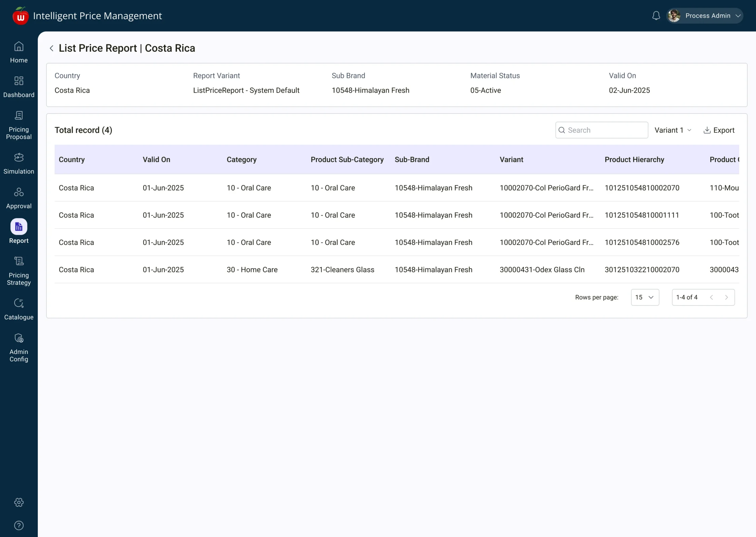Open the rows per page dropdown showing 15
The width and height of the screenshot is (756, 537).
click(x=645, y=298)
